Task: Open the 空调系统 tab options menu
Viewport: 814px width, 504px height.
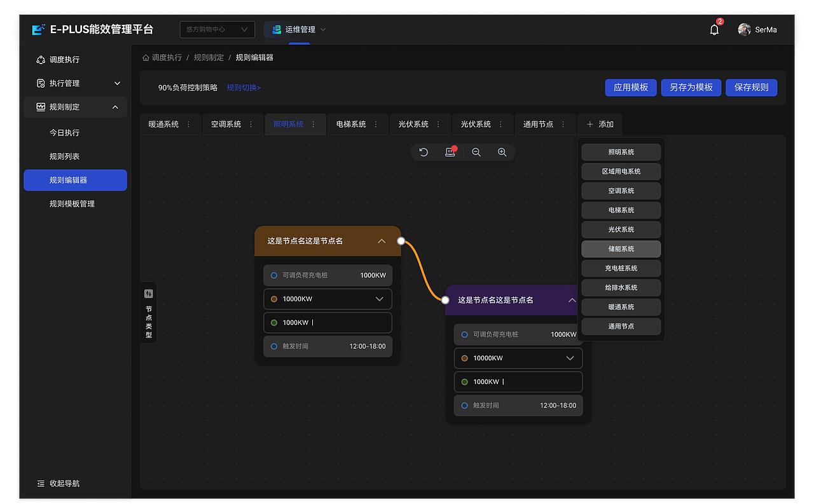Action: tap(251, 125)
